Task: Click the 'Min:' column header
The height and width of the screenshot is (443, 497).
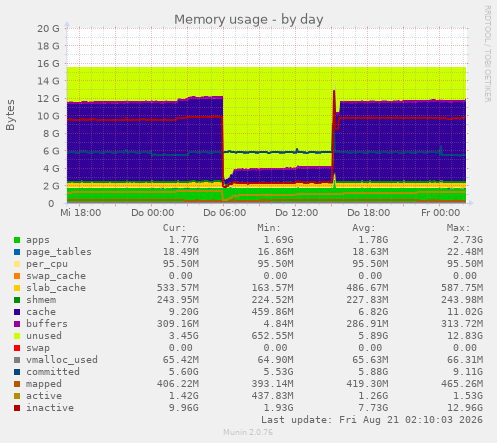Action: tap(269, 228)
